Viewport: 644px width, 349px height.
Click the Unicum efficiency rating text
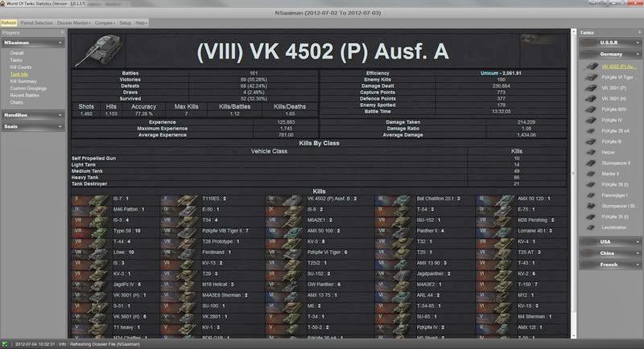pyautogui.click(x=489, y=73)
